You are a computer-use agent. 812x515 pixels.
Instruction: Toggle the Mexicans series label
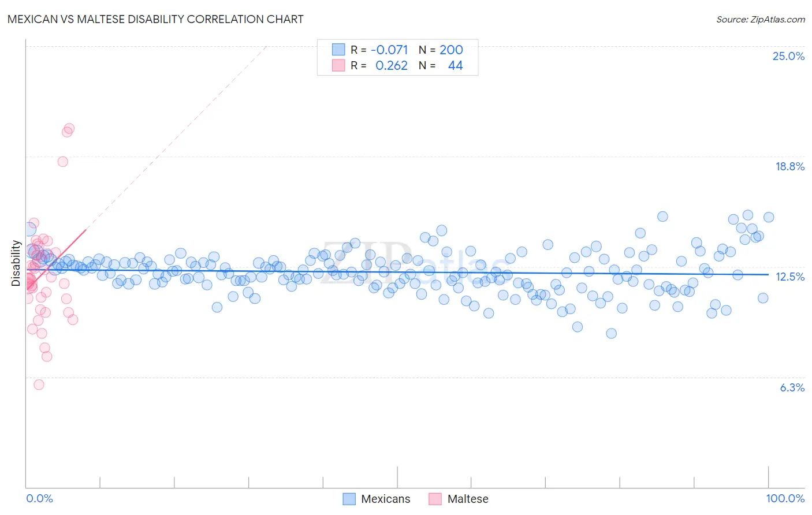[385, 499]
